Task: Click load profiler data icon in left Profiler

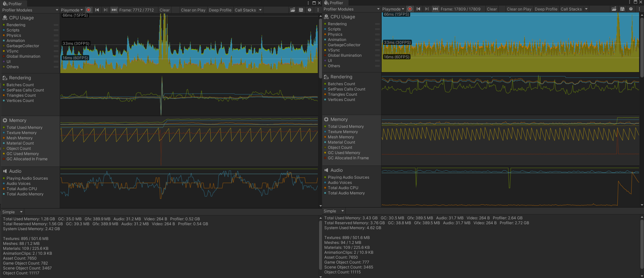Action: click(x=292, y=10)
